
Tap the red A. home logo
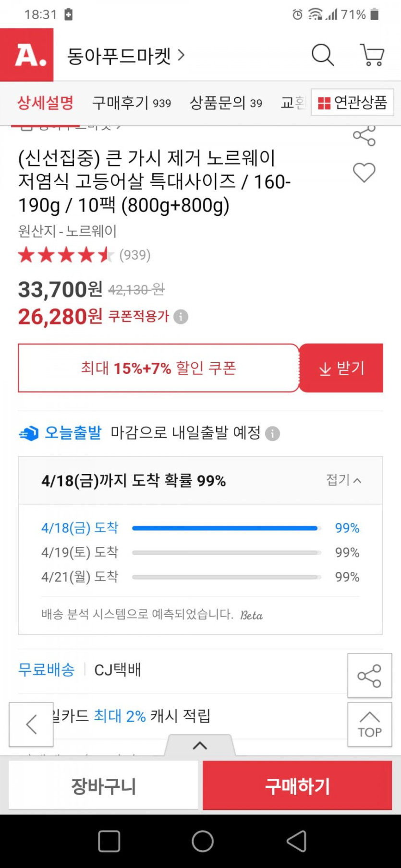(x=27, y=55)
